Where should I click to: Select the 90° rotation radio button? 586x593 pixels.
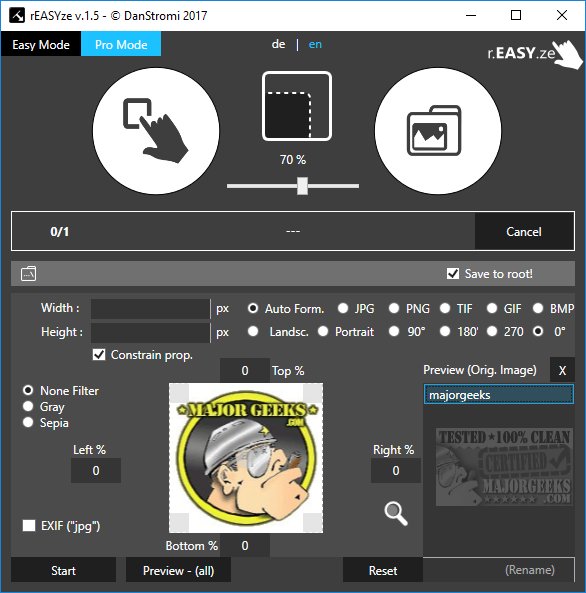[x=394, y=331]
